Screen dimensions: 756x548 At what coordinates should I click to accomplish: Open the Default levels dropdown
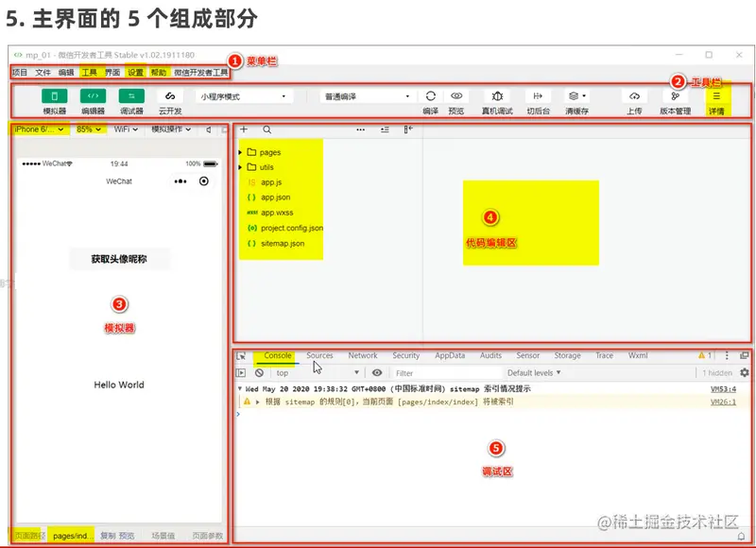point(534,372)
